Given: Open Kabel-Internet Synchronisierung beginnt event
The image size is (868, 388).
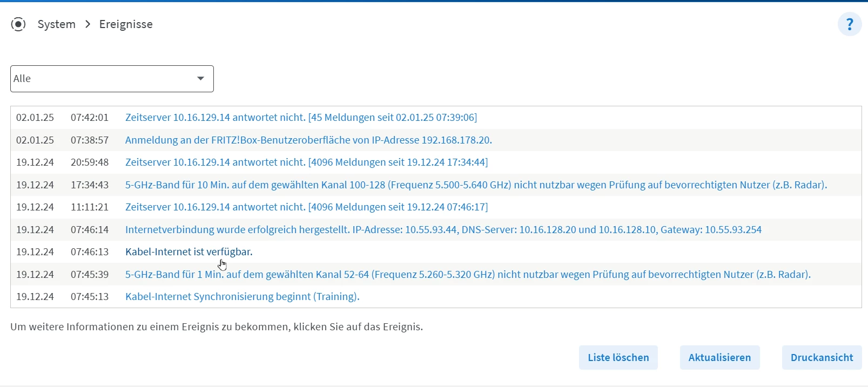Looking at the screenshot, I should 242,297.
